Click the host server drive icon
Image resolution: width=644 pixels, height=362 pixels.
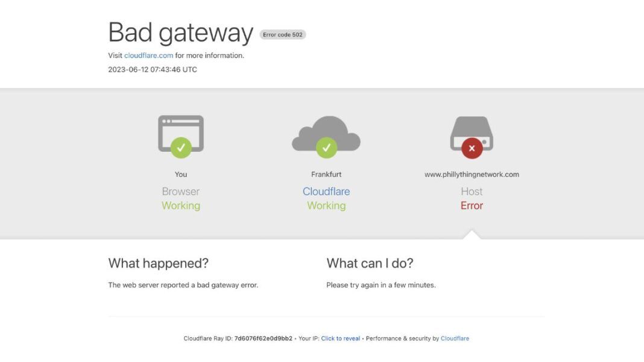(x=472, y=134)
